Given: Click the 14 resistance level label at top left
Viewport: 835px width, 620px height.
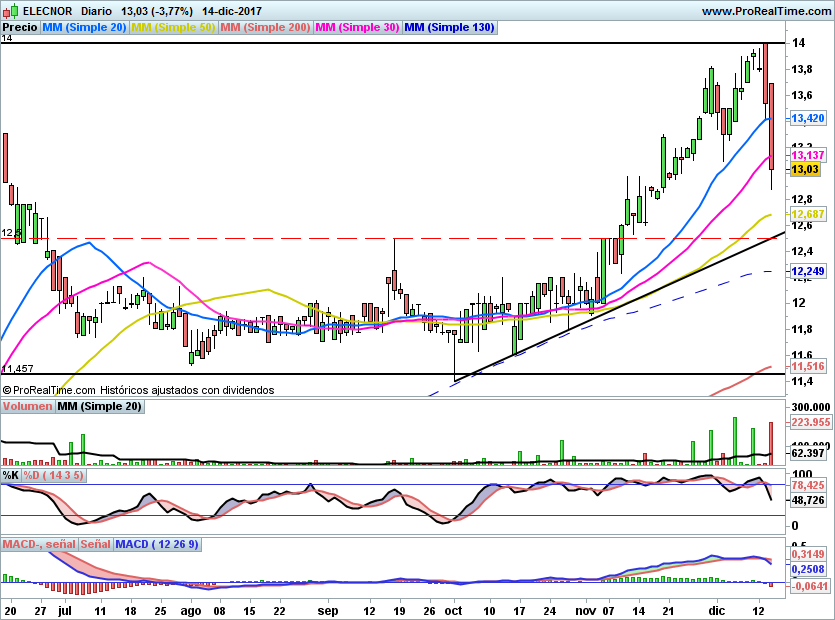Looking at the screenshot, I should pos(6,38).
